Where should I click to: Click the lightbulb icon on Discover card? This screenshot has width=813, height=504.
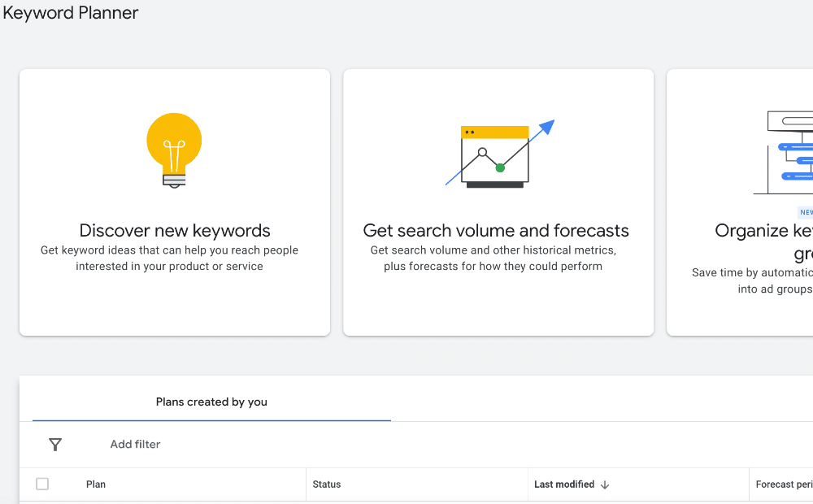click(173, 150)
